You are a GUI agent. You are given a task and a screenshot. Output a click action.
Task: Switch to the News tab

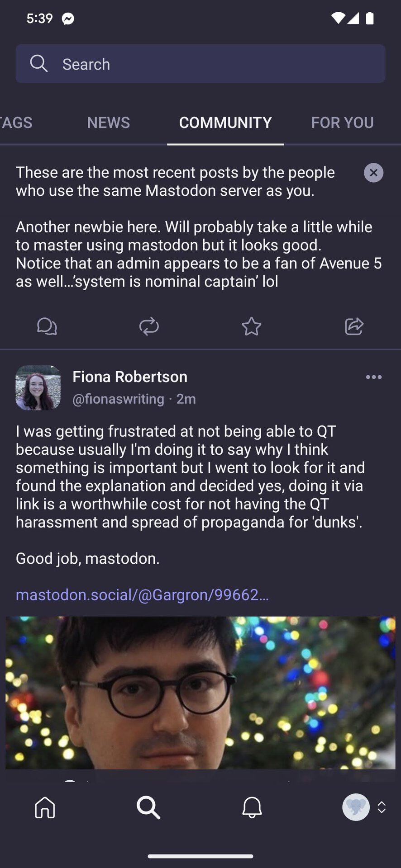coord(108,123)
